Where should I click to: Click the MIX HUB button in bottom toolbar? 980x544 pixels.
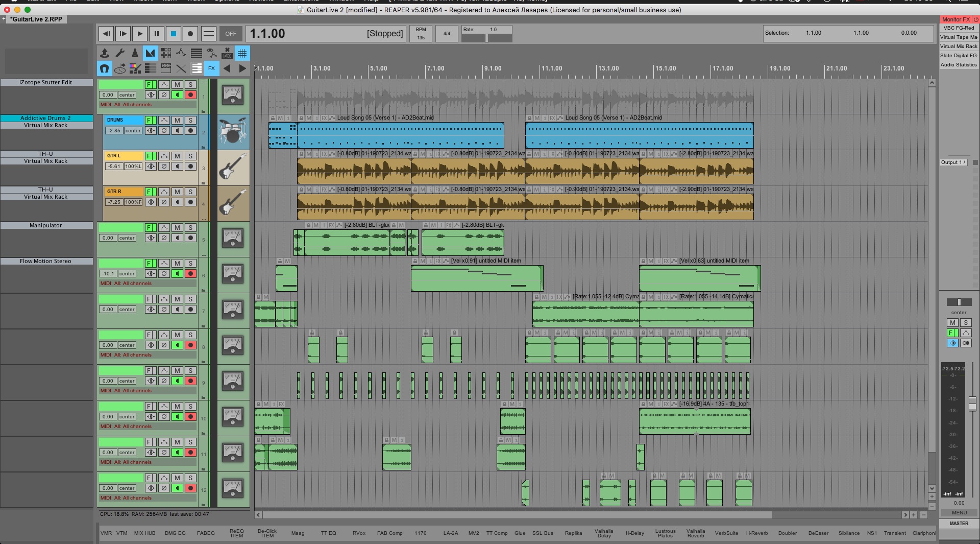click(144, 533)
